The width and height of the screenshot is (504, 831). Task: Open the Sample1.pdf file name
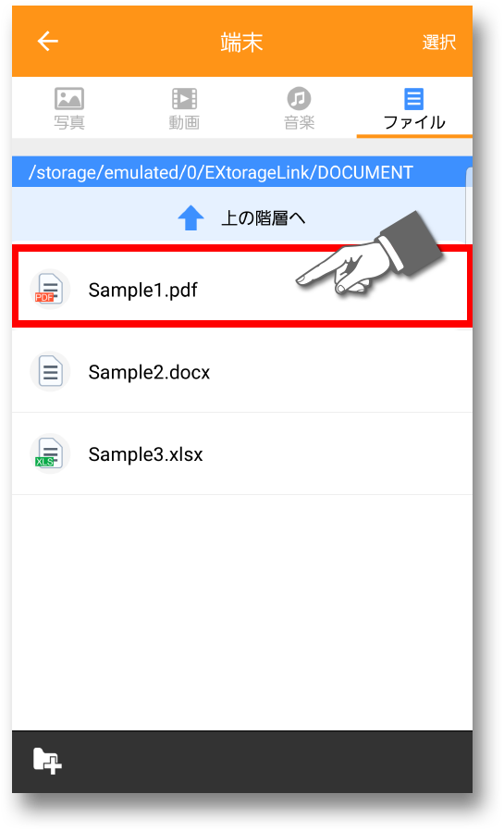(143, 291)
